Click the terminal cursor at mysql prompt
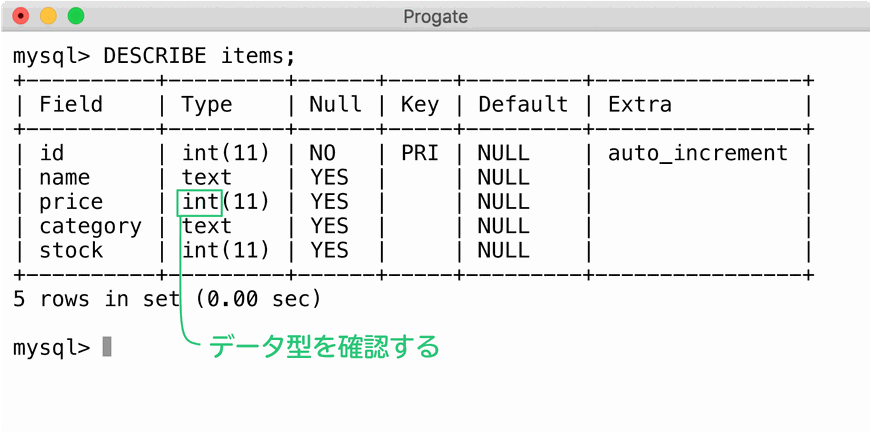This screenshot has height=432, width=870. pos(107,347)
